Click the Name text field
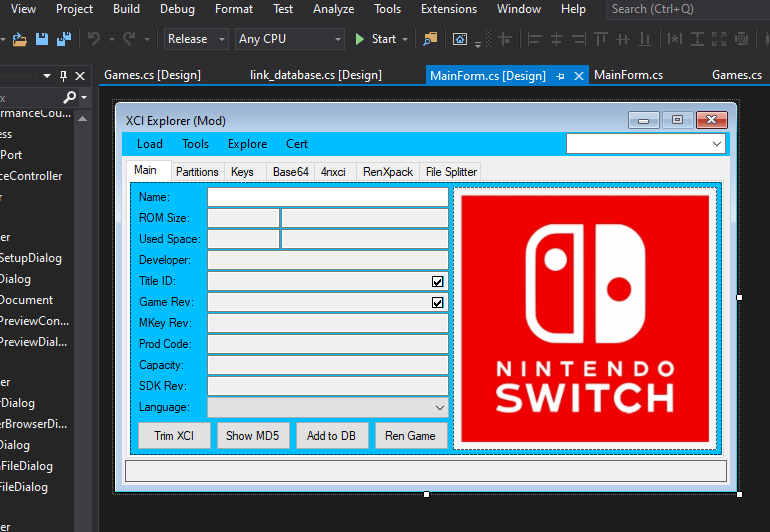This screenshot has height=532, width=770. click(328, 197)
